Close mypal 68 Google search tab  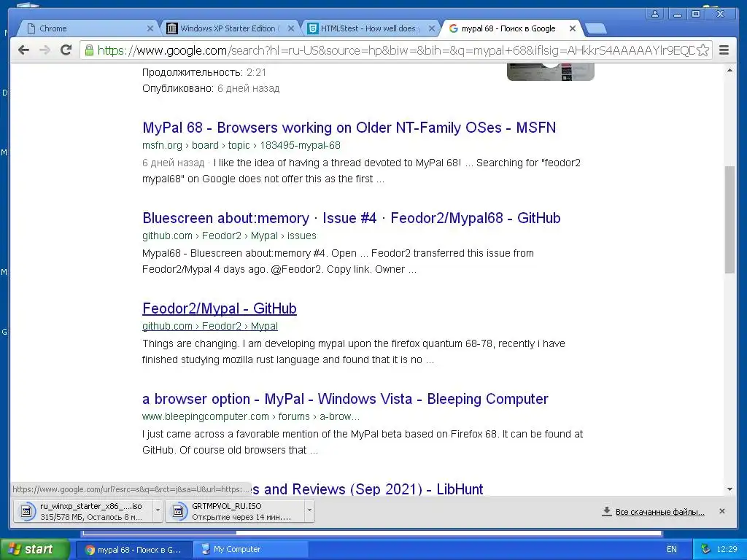tap(573, 28)
